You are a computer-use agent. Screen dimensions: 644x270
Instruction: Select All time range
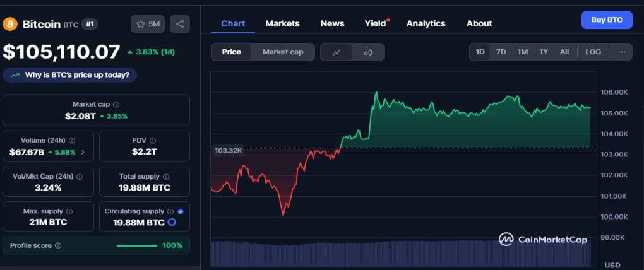click(564, 52)
